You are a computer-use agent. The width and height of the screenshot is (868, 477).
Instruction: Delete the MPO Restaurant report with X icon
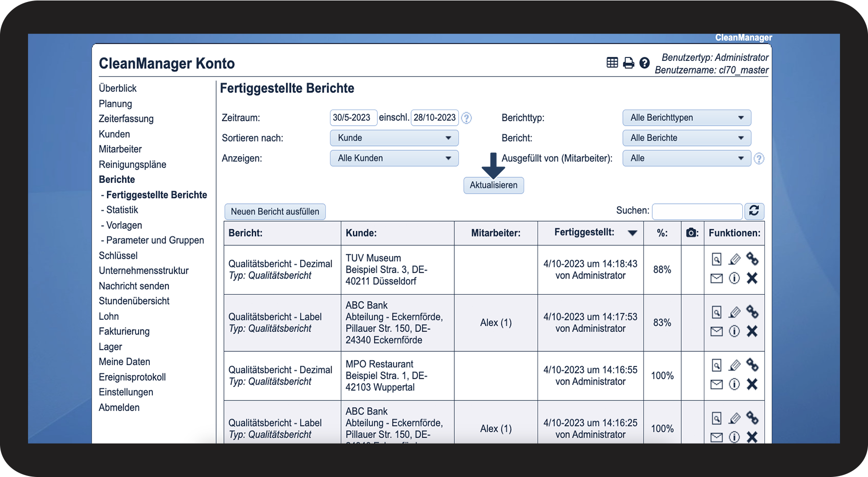coord(752,384)
